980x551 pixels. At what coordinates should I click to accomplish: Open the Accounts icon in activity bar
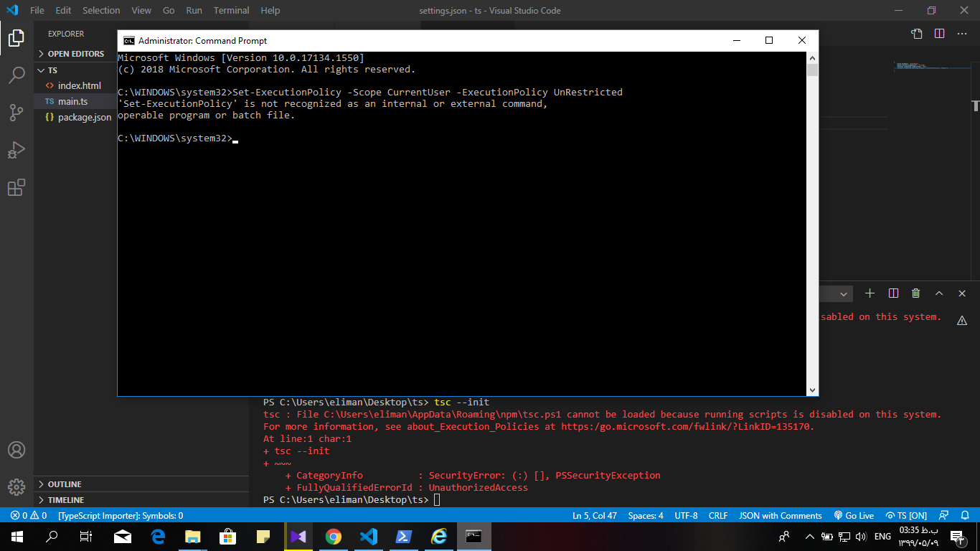[x=17, y=450]
